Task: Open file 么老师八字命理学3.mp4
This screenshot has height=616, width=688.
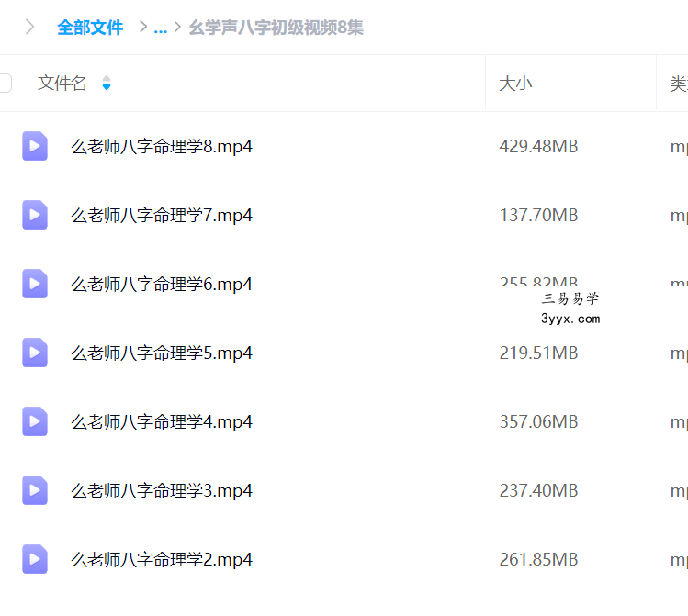Action: (x=162, y=490)
